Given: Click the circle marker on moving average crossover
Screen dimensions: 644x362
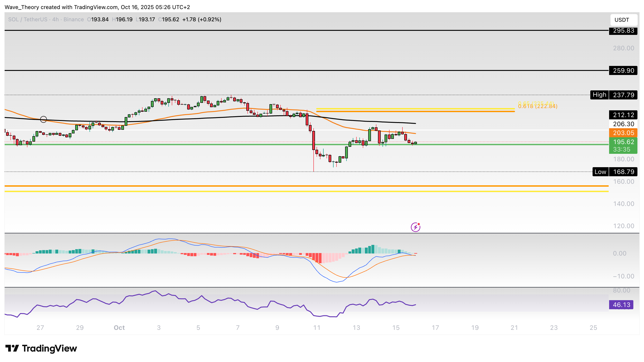Looking at the screenshot, I should 44,119.
